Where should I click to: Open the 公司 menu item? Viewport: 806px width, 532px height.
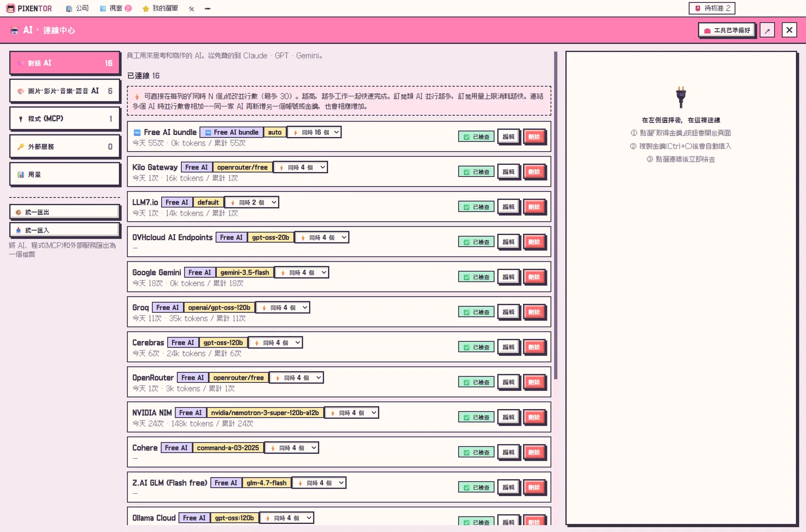click(77, 9)
